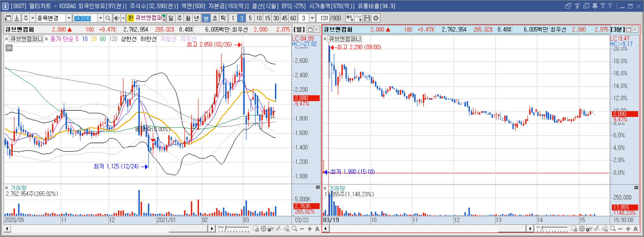Select the 일 daily period button
The height and width of the screenshot is (237, 644).
171,18
